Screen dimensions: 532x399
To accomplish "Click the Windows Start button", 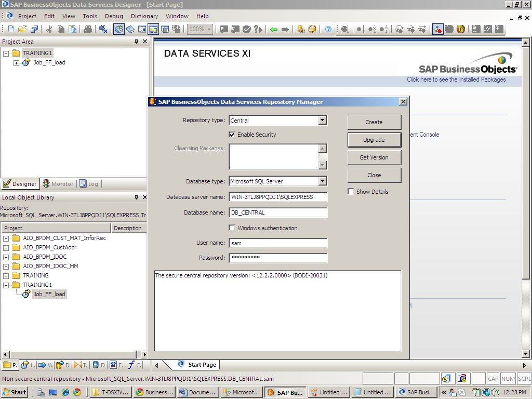I will coord(15,392).
